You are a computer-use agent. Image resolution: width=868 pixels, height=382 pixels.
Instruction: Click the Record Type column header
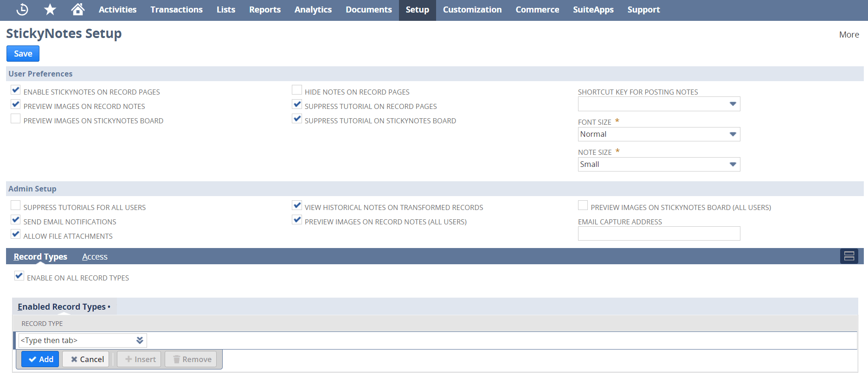tap(42, 324)
